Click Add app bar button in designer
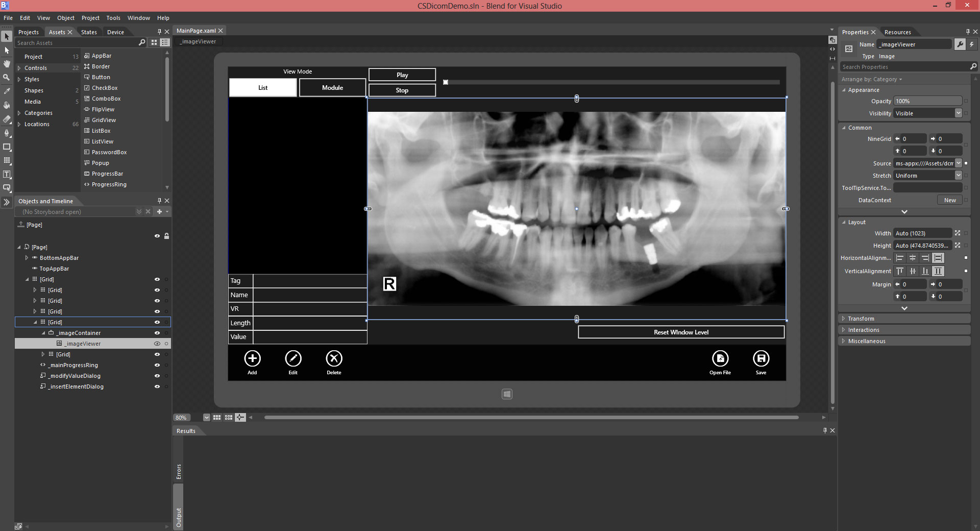980x531 pixels. [x=252, y=363]
